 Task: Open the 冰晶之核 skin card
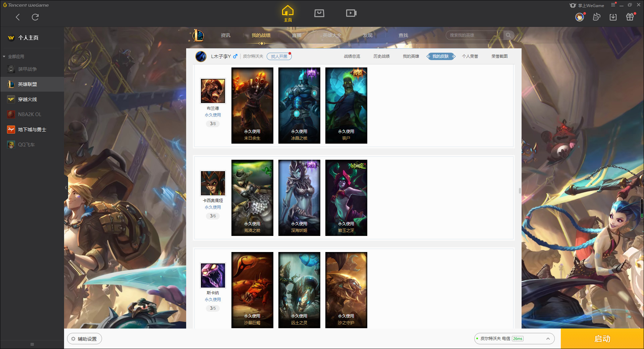point(299,105)
